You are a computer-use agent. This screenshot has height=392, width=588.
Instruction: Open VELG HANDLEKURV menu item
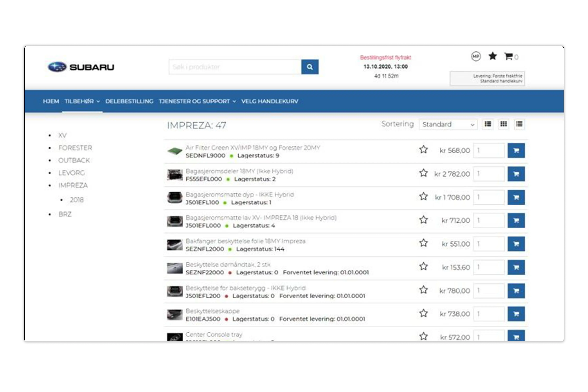pos(270,101)
